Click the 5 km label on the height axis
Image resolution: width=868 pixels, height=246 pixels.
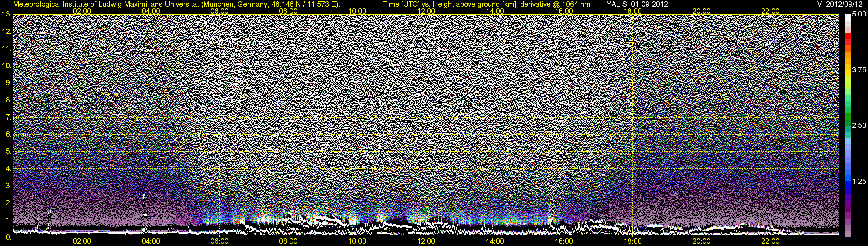pyautogui.click(x=8, y=151)
